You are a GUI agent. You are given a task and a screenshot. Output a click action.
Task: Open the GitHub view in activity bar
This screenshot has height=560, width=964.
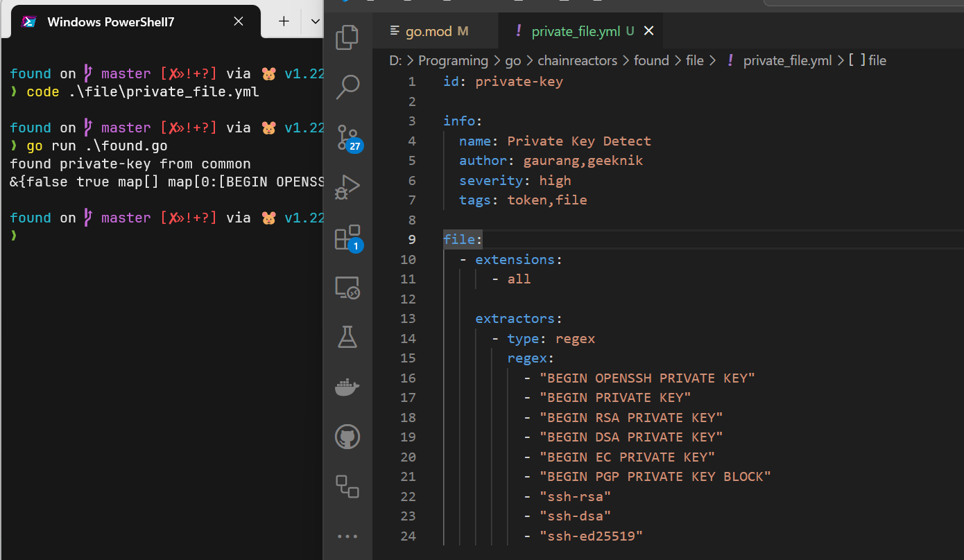pos(347,437)
